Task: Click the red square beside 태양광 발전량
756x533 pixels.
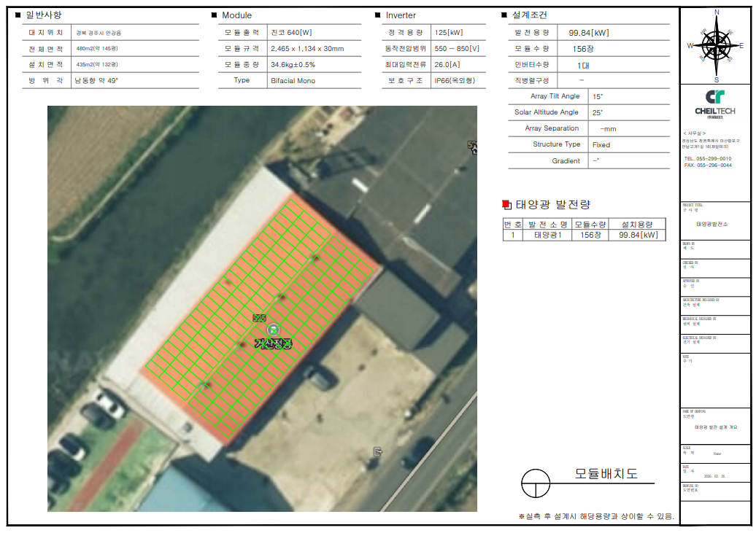Action: 507,205
